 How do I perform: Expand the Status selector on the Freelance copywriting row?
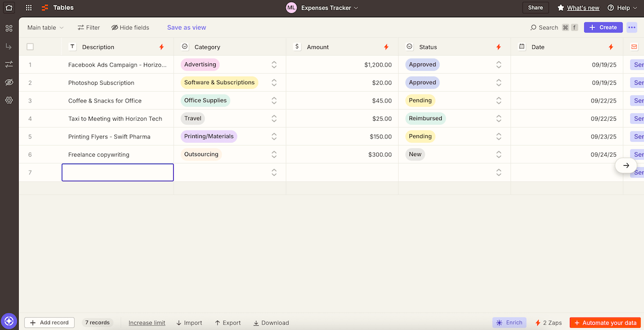pos(499,155)
